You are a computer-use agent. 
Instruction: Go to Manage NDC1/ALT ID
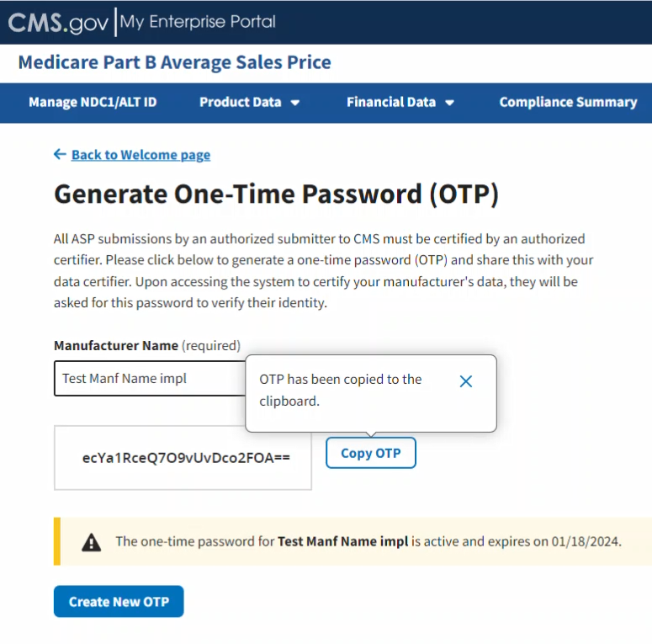click(93, 102)
